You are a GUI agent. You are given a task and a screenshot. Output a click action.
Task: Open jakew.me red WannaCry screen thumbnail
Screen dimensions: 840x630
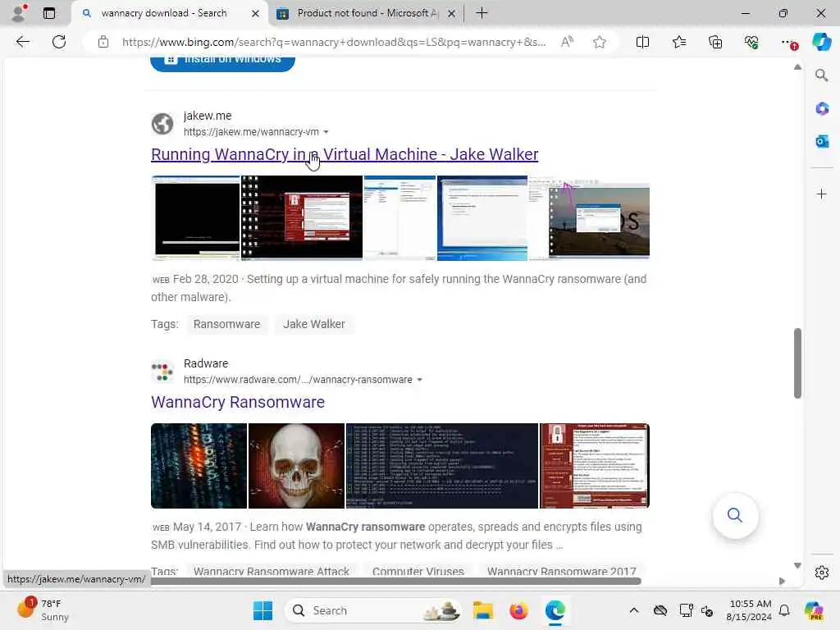point(302,217)
